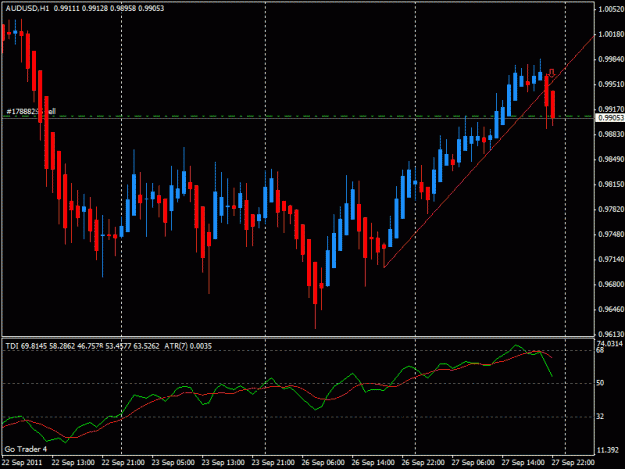
Task: Click price axis value 0.99840
Action: 611,59
